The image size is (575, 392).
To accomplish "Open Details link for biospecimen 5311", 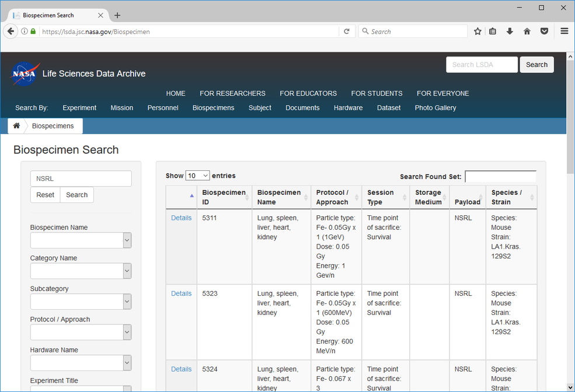I will pyautogui.click(x=181, y=218).
